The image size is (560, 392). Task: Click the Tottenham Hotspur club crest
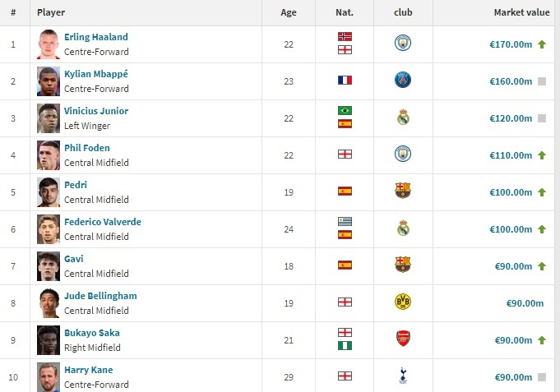[402, 376]
